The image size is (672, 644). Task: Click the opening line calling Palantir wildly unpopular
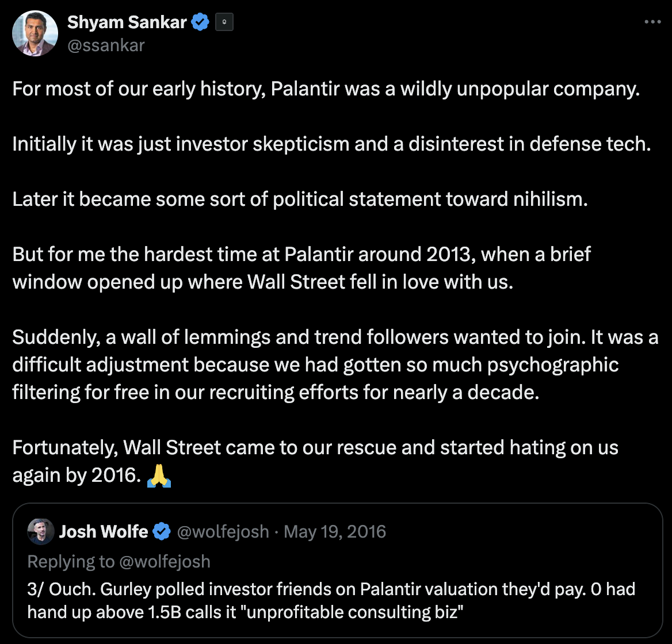326,89
